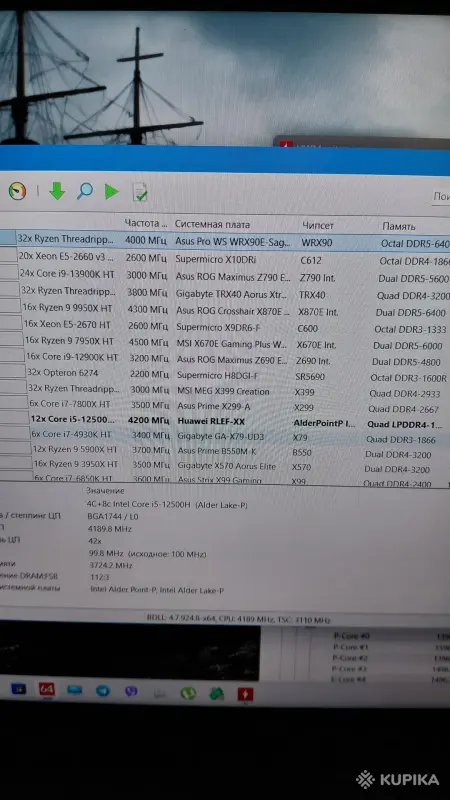The height and width of the screenshot is (800, 450).
Task: Sort by the 'Чипсет' column header
Action: [317, 225]
